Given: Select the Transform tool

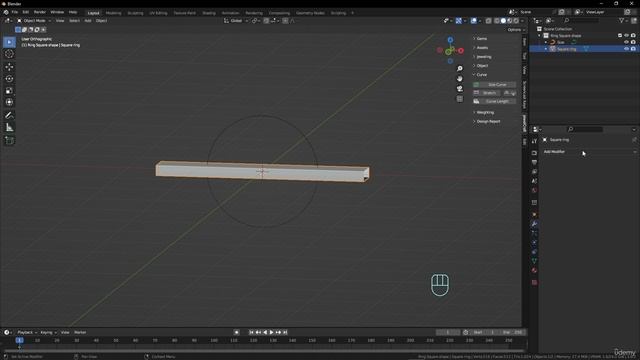Looking at the screenshot, I should click(9, 102).
